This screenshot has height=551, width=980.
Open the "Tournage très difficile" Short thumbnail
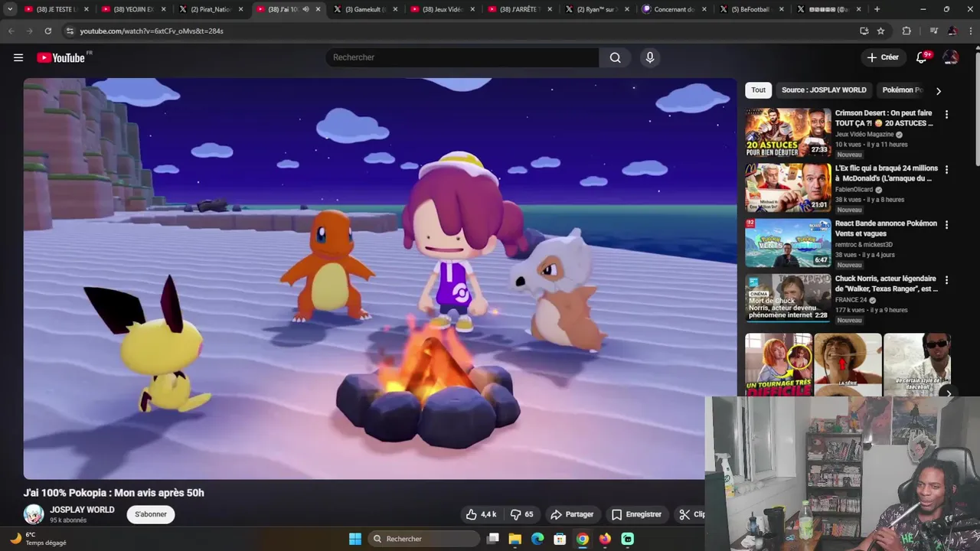point(779,364)
